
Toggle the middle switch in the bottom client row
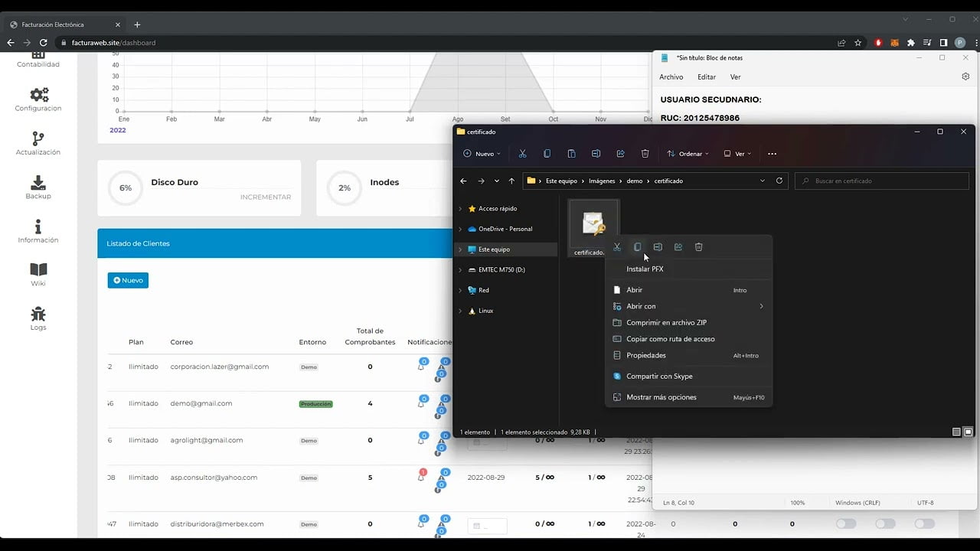click(886, 523)
